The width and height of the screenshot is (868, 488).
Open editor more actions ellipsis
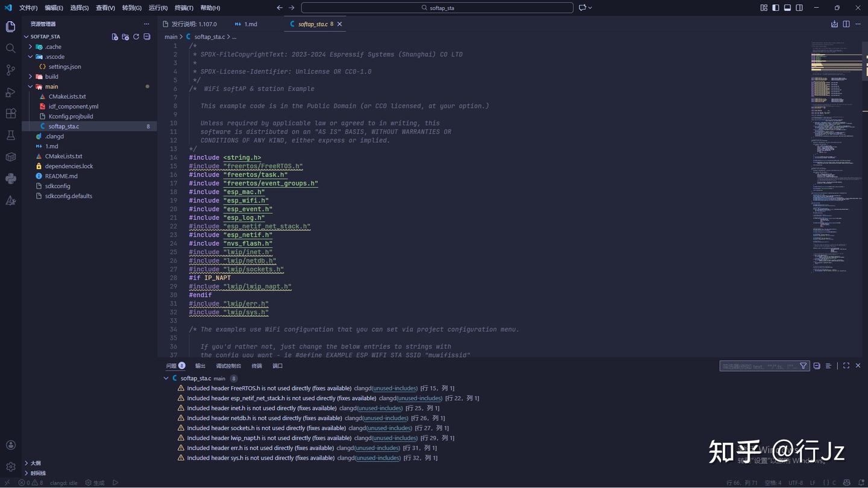coord(858,24)
